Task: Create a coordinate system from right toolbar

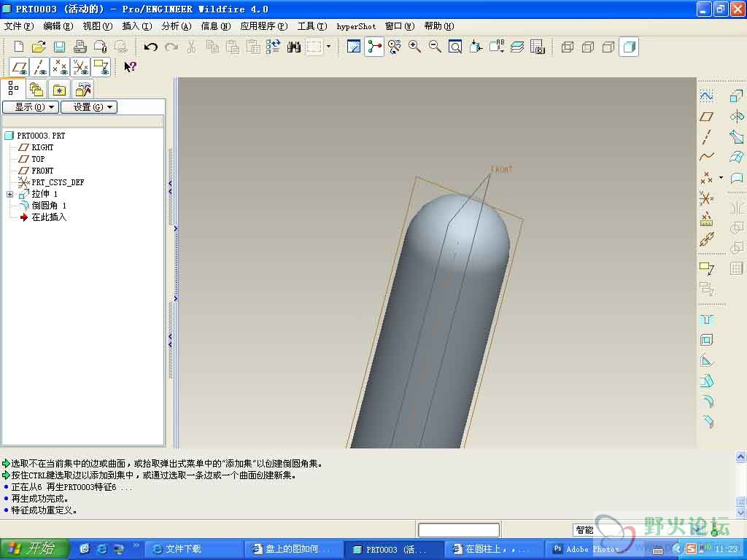Action: (x=706, y=198)
